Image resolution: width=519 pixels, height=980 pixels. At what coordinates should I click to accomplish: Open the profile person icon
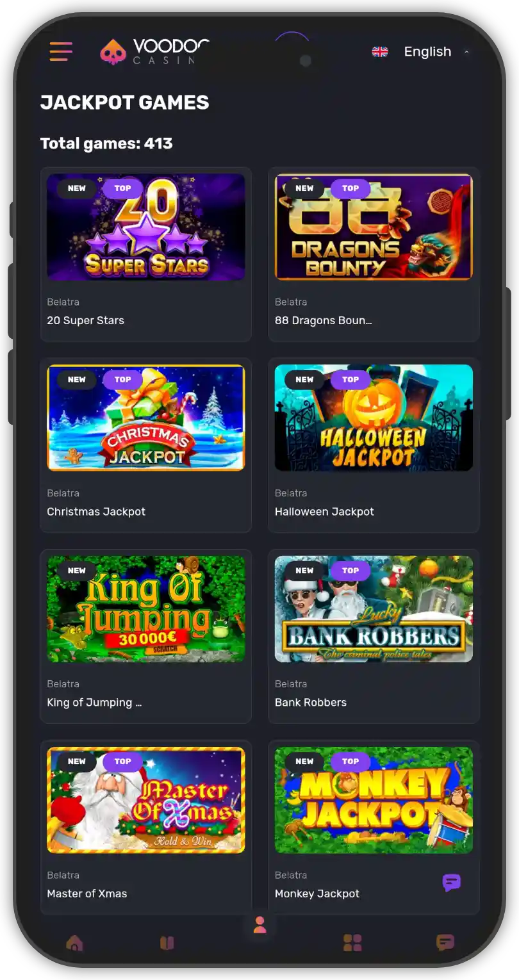259,925
